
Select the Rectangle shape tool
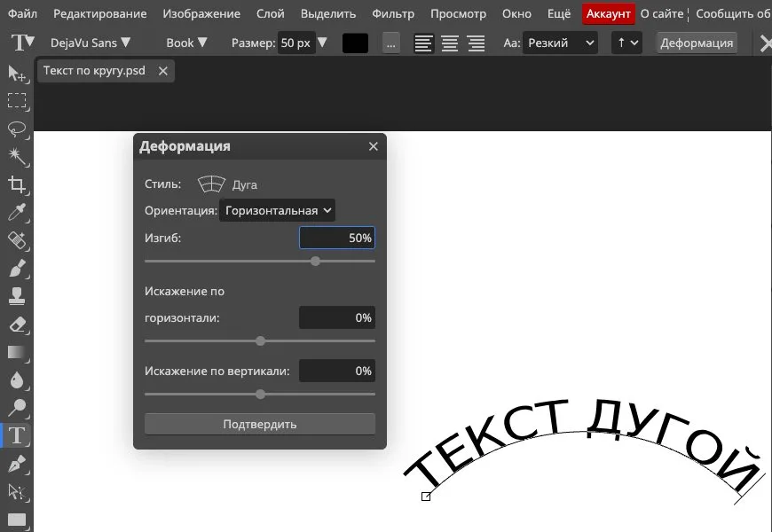[x=17, y=520]
